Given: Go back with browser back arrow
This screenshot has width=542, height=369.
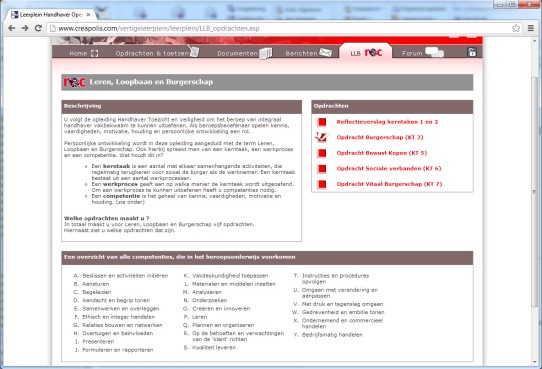Looking at the screenshot, I should pyautogui.click(x=11, y=28).
